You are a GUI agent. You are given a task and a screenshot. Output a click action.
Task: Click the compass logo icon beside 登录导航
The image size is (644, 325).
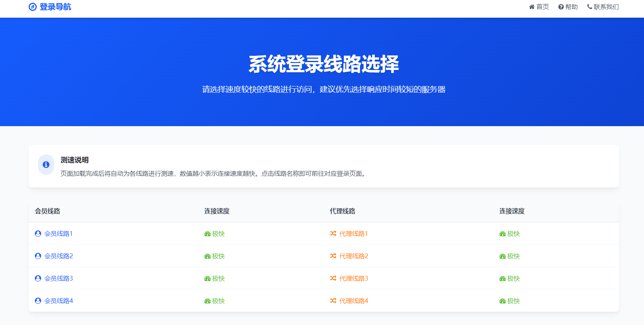pyautogui.click(x=33, y=7)
